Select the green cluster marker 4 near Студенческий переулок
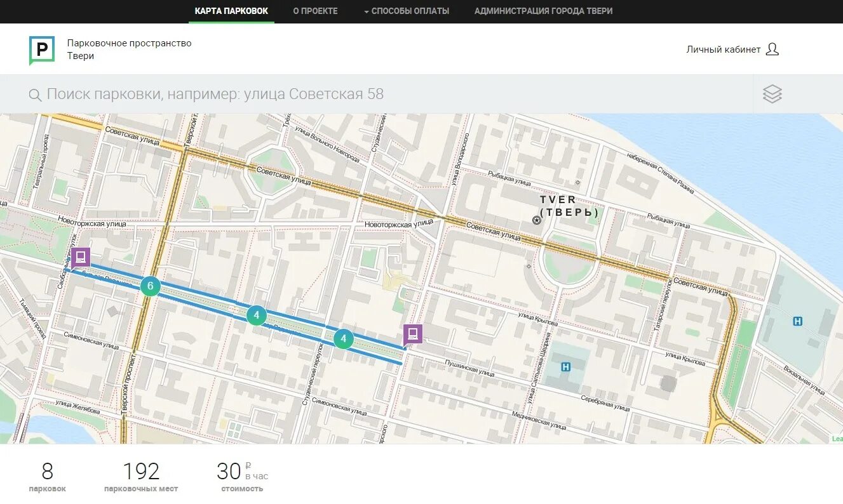Image resolution: width=843 pixels, height=504 pixels. tap(256, 315)
